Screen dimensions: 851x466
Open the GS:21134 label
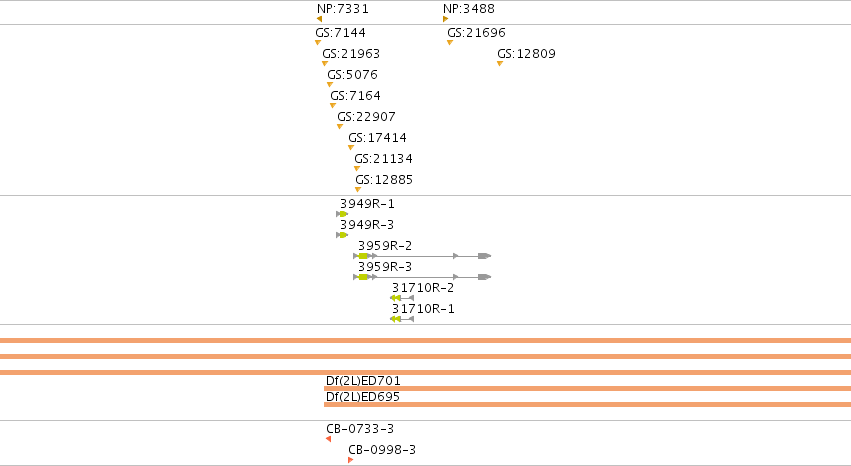[x=384, y=158]
